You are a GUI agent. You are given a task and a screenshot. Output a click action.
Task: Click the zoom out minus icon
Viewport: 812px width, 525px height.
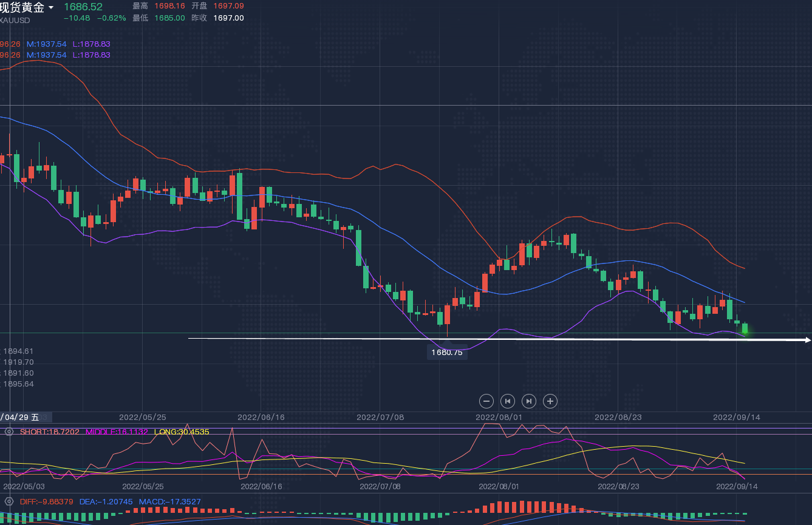tap(486, 401)
